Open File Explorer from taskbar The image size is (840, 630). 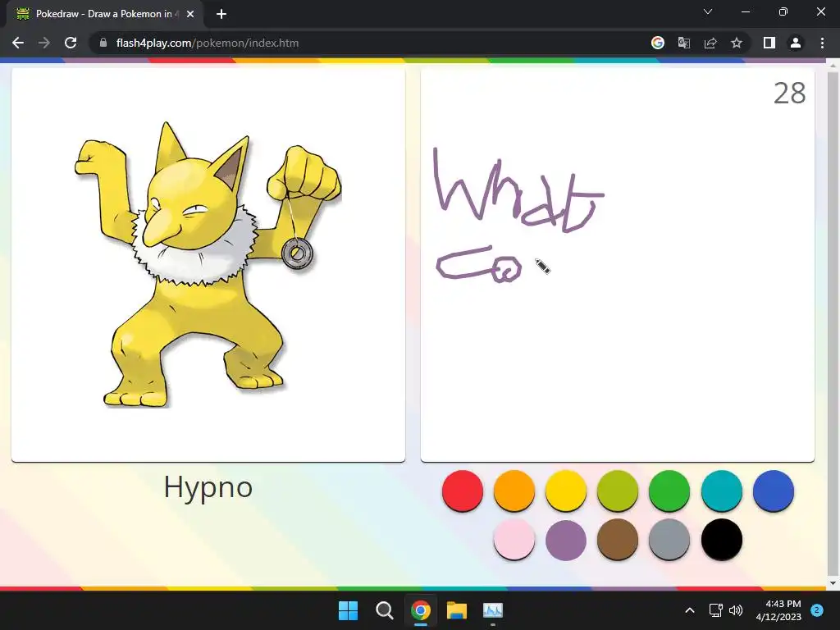click(457, 610)
